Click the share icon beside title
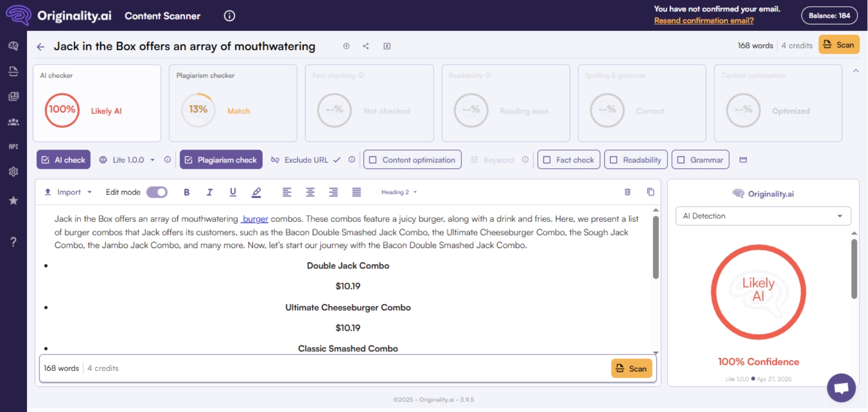Image resolution: width=868 pixels, height=412 pixels. coord(366,46)
